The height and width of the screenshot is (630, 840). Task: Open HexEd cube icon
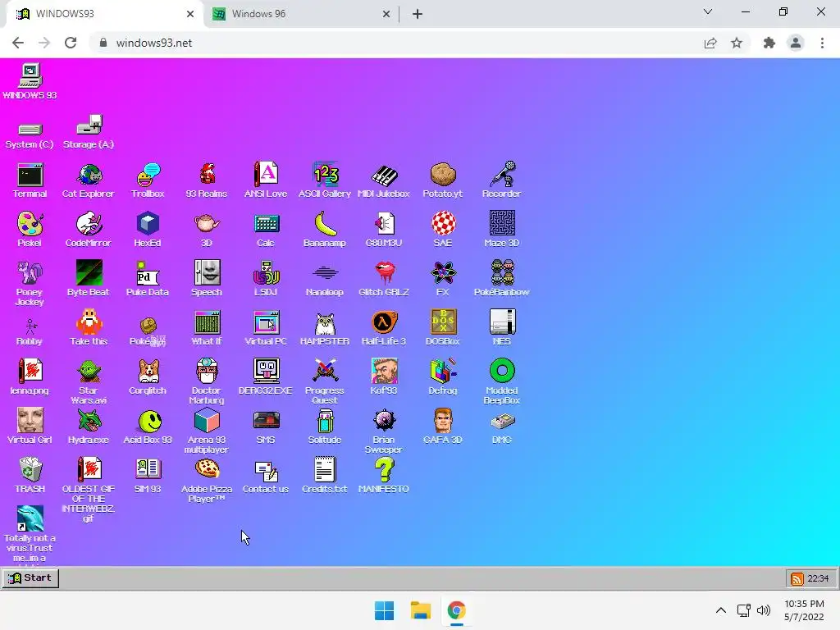pos(148,230)
